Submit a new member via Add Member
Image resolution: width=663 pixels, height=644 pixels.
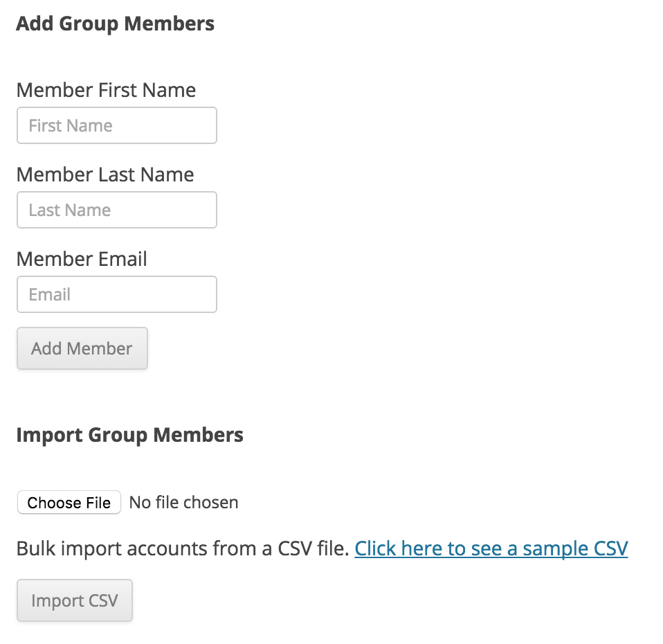82,348
